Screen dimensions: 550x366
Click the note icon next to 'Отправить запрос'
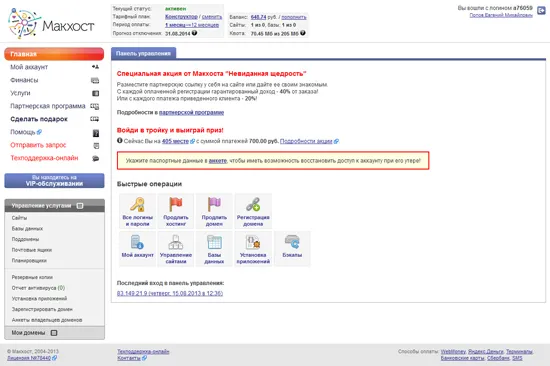96,146
